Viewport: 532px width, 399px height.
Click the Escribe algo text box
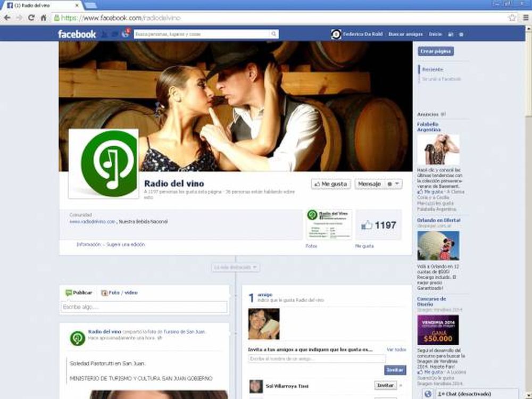pos(144,307)
